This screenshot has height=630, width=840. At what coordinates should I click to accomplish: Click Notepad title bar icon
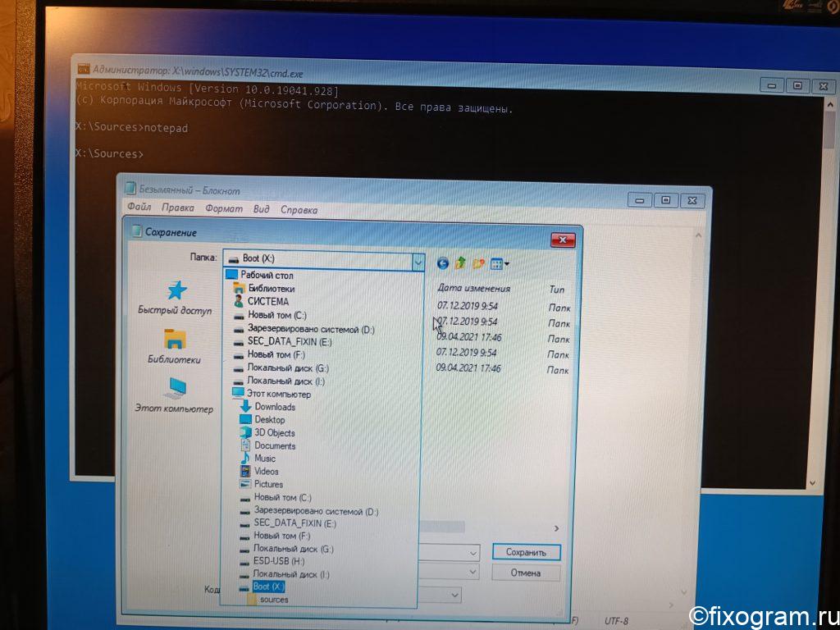(x=130, y=188)
